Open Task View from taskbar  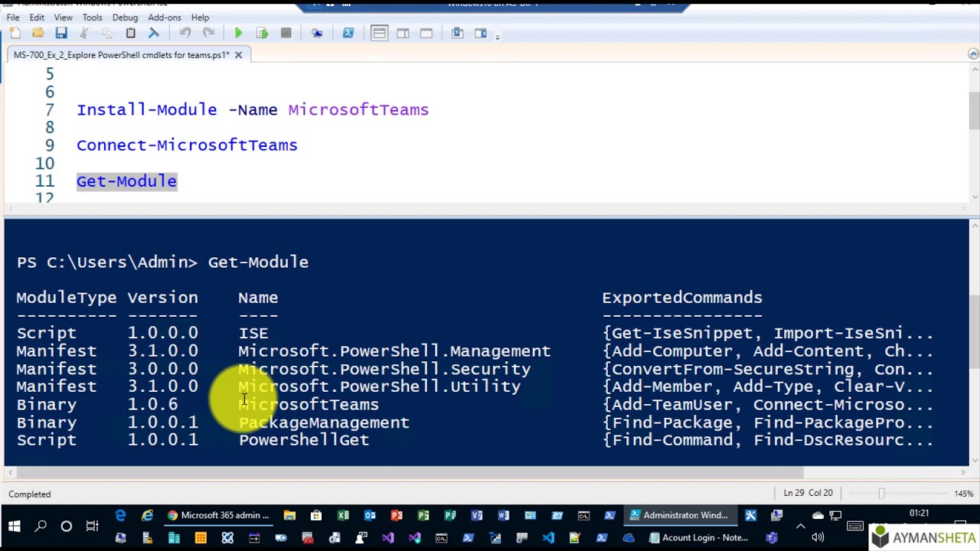tap(92, 526)
